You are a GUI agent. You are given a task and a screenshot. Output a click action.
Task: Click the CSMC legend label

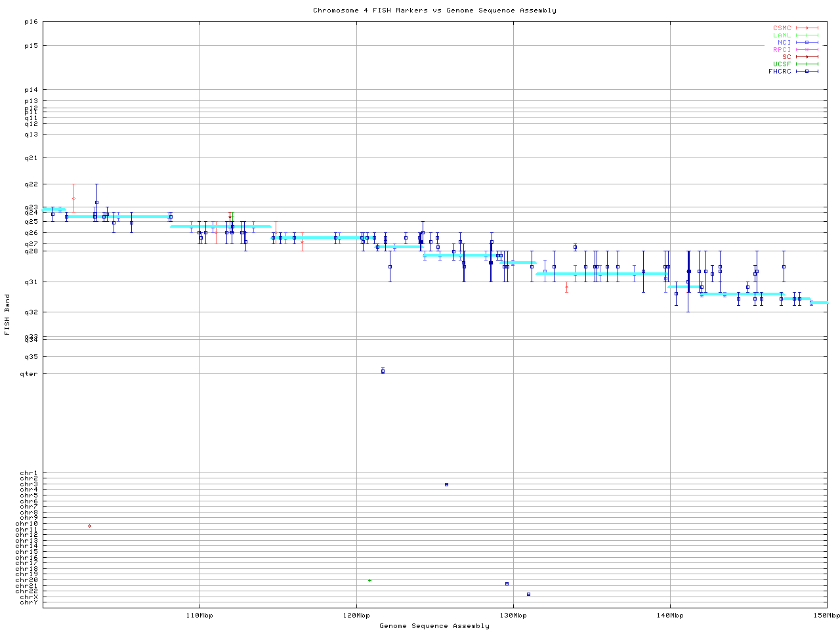(782, 28)
